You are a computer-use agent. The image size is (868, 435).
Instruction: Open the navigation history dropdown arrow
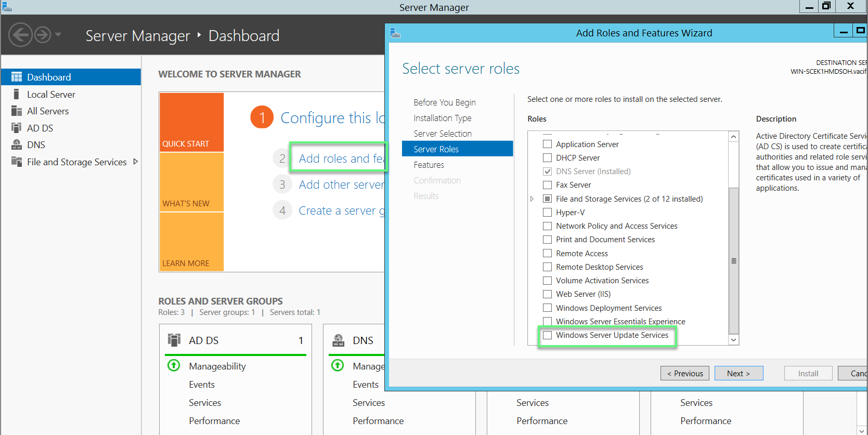(x=58, y=35)
